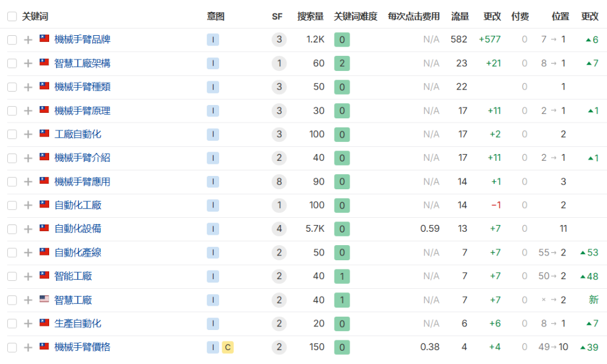Click the difficulty badge 2 for 智慧工廠架構
Screen dimensions: 607x364
pos(342,63)
